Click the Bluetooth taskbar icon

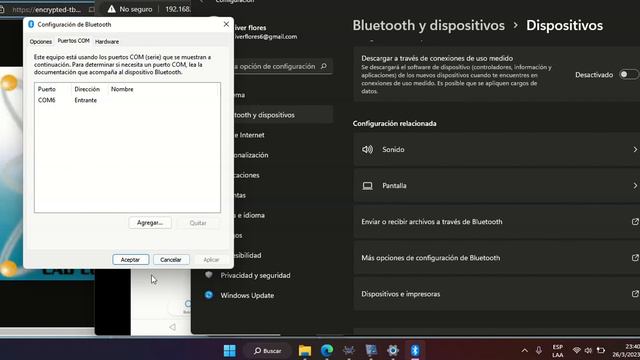[x=415, y=351]
